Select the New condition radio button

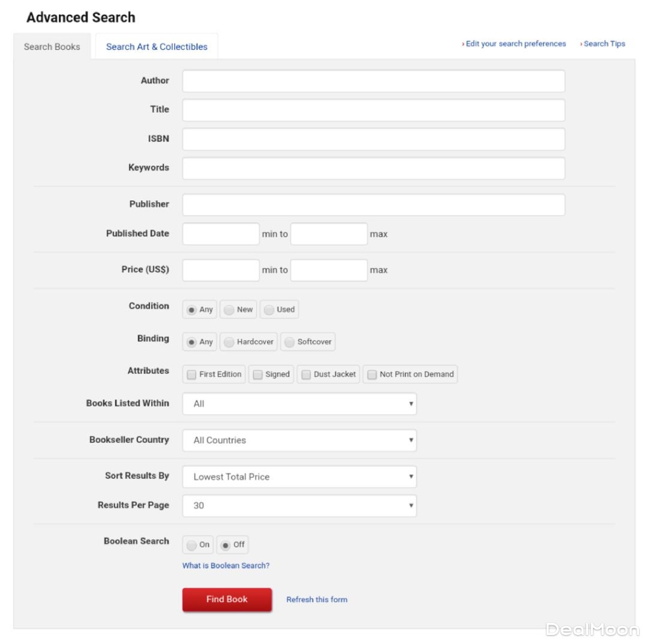click(x=229, y=310)
